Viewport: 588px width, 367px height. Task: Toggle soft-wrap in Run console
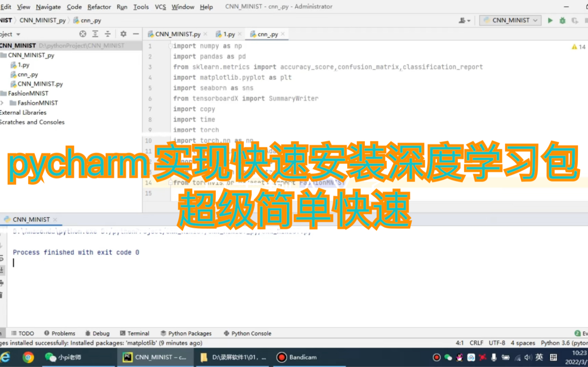click(2, 258)
